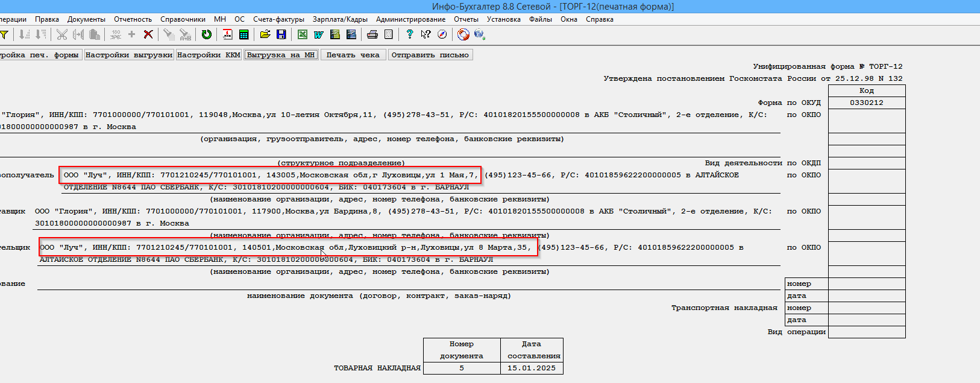Open the calendar icon in the toolbar
The width and height of the screenshot is (980, 383).
coord(227,34)
